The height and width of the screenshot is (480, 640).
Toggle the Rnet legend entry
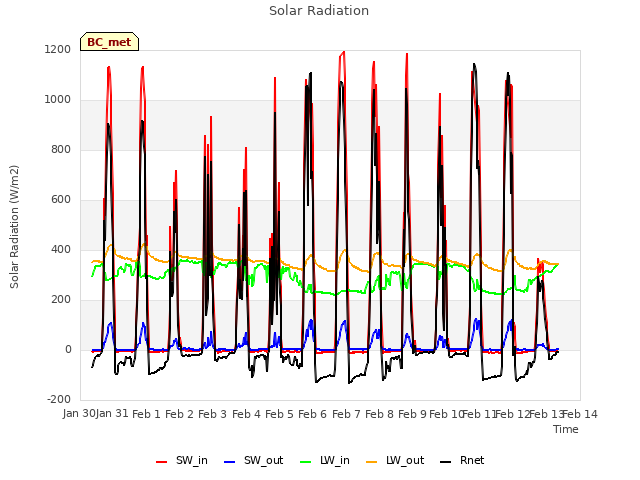click(x=462, y=461)
